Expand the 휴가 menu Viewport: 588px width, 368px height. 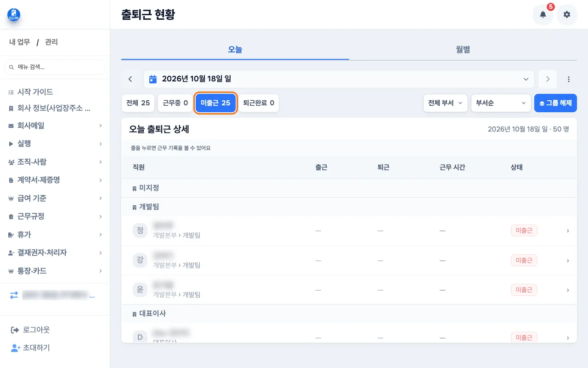tap(55, 235)
